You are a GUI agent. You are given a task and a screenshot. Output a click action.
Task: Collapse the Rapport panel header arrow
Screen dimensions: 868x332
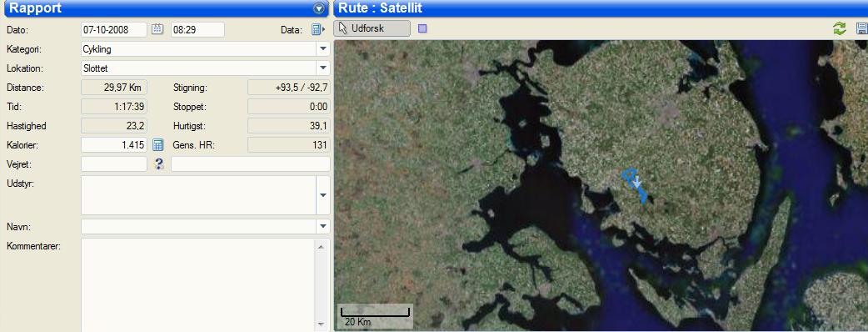click(x=318, y=8)
